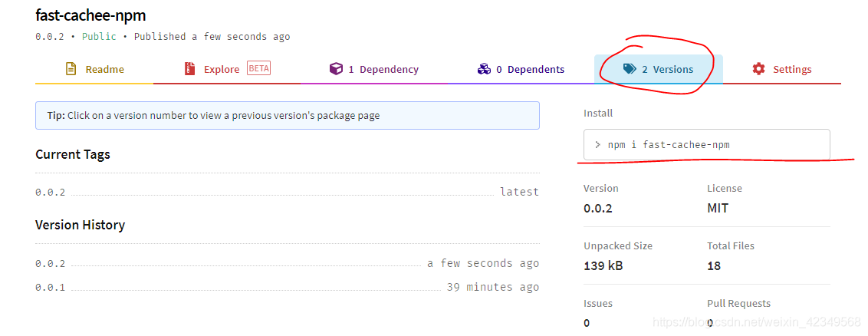Open the Readme tab
868x336 pixels.
(x=94, y=69)
